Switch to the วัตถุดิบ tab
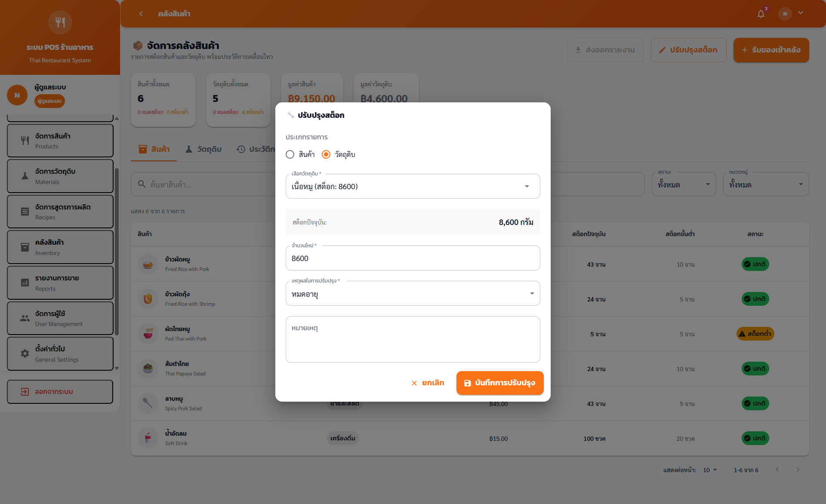Image resolution: width=826 pixels, height=504 pixels. click(203, 149)
